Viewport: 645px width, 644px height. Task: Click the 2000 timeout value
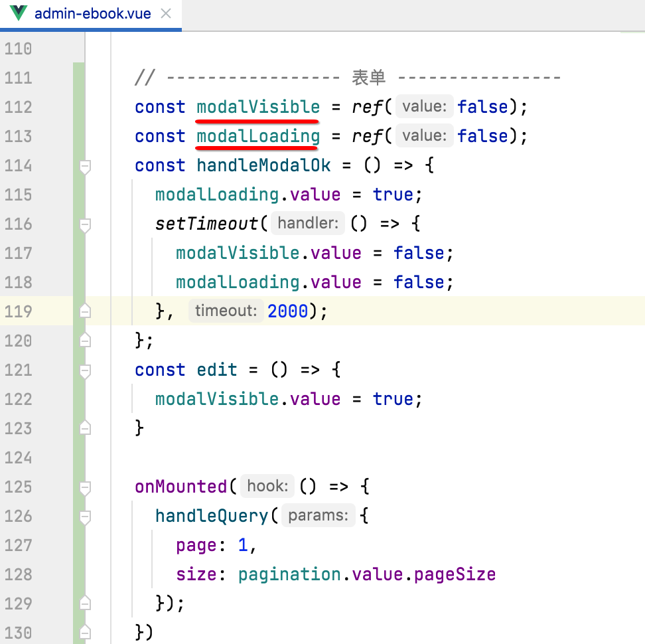point(288,311)
